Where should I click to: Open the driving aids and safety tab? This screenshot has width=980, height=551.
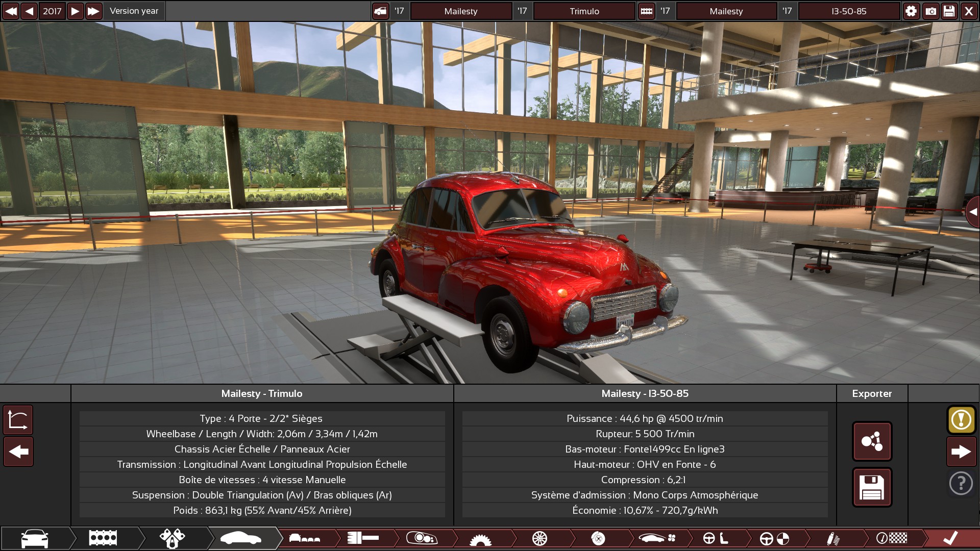(774, 538)
